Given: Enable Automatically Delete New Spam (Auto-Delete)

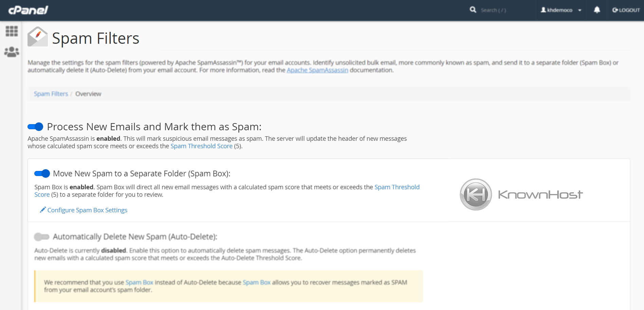Looking at the screenshot, I should point(41,237).
